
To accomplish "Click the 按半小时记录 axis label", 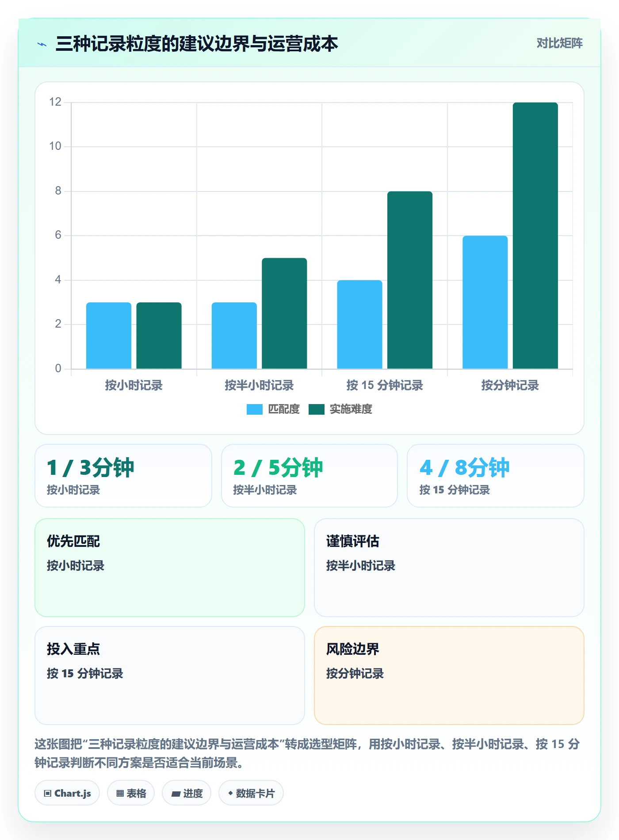I will [259, 386].
